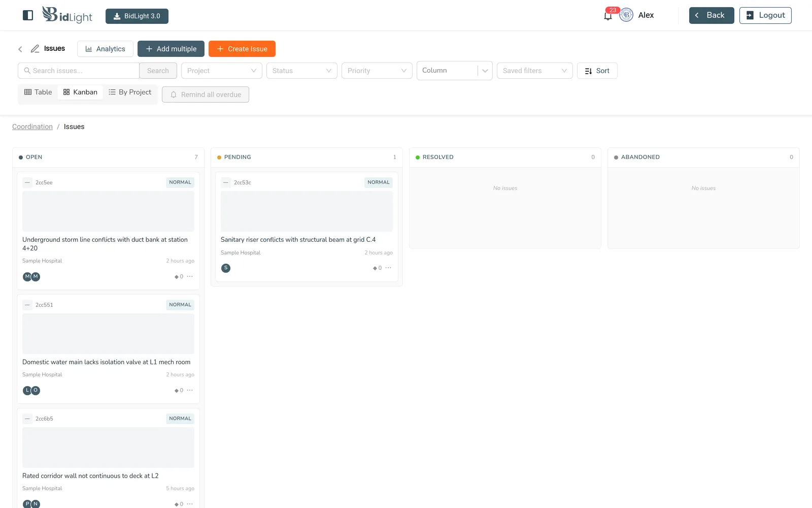
Task: Open notifications bell with 23 badge
Action: pyautogui.click(x=608, y=15)
